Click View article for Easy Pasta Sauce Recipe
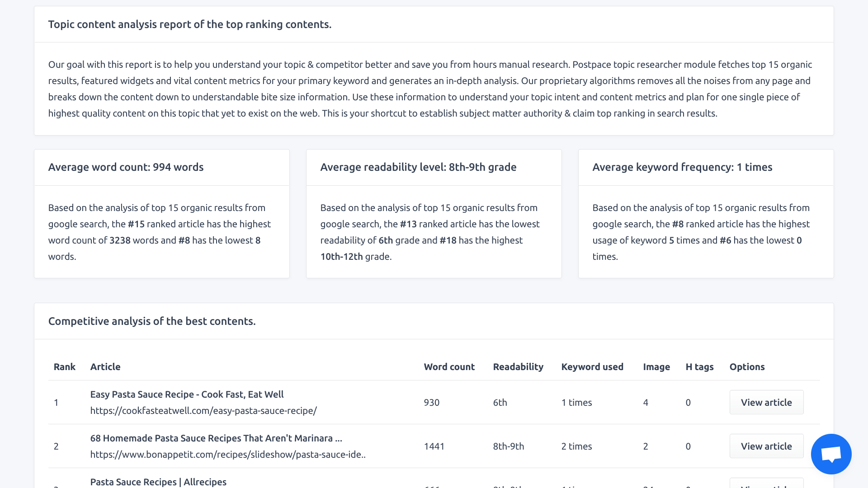The width and height of the screenshot is (868, 488). 766,402
